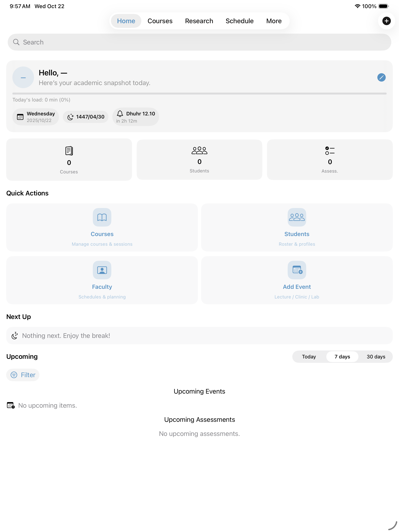This screenshot has width=399, height=532.
Task: Click the Filter lines icon
Action: pyautogui.click(x=14, y=375)
